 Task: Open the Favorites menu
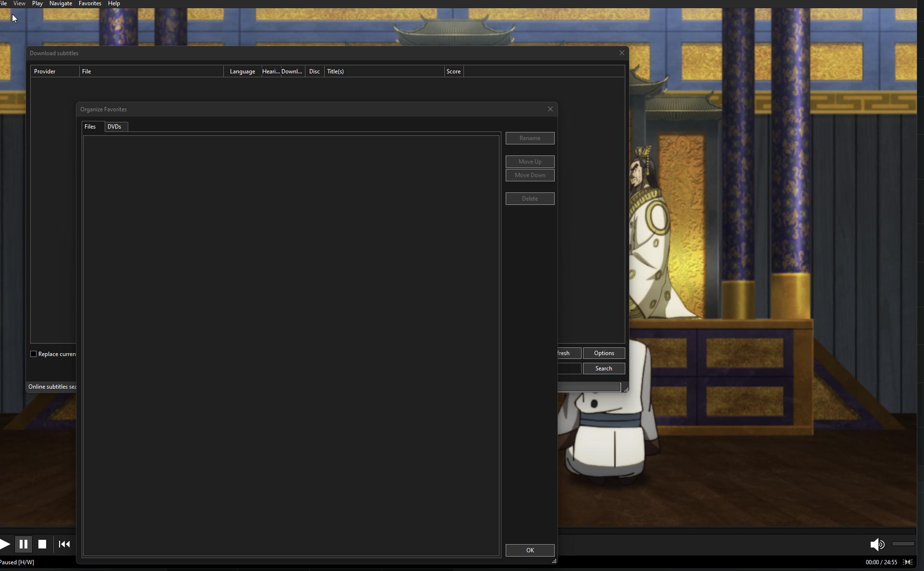click(89, 3)
